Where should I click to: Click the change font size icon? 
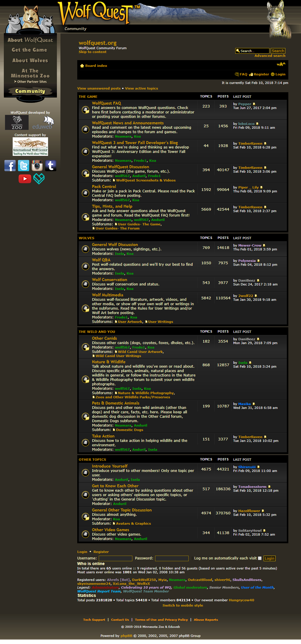[281, 64]
